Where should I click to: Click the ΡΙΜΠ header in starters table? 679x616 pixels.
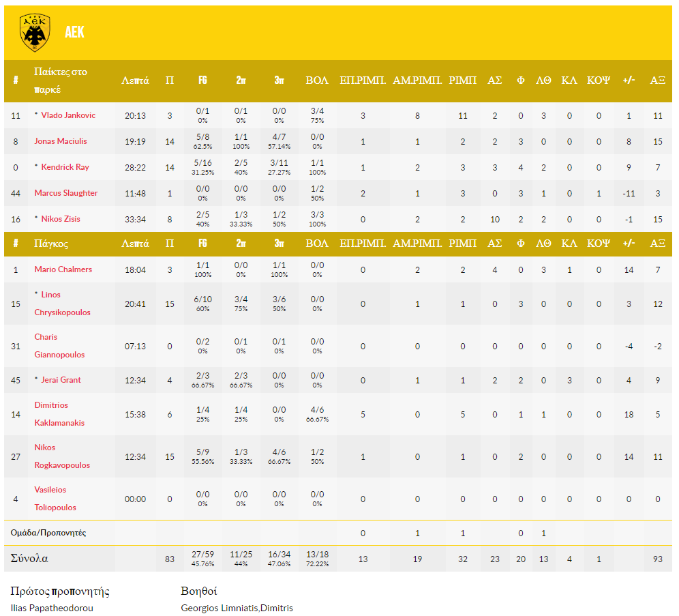(462, 80)
